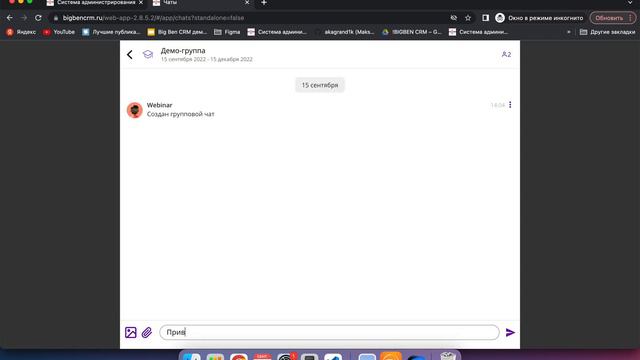Open the akagrandTk (Maks... bookmark

pyautogui.click(x=345, y=32)
